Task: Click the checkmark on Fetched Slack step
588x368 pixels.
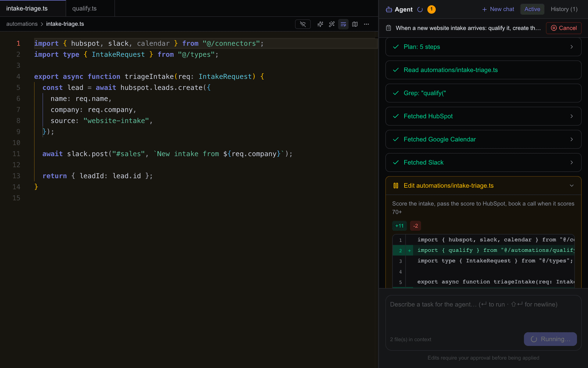Action: (396, 163)
